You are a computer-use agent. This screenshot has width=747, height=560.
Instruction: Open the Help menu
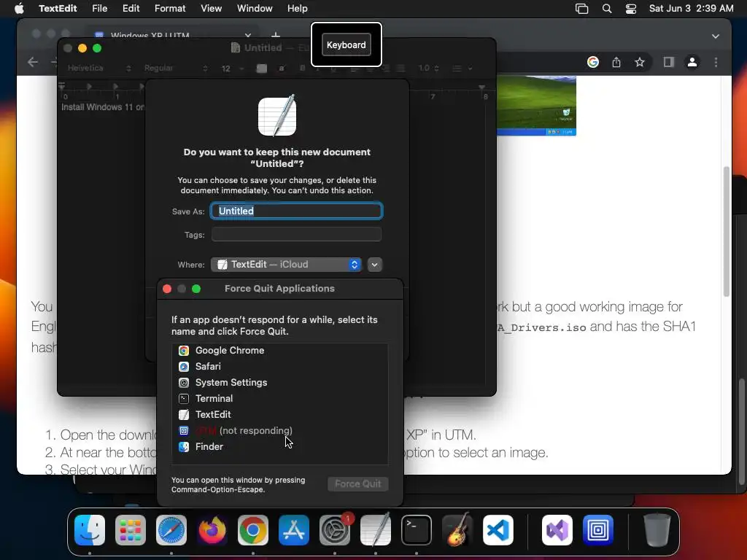click(298, 9)
